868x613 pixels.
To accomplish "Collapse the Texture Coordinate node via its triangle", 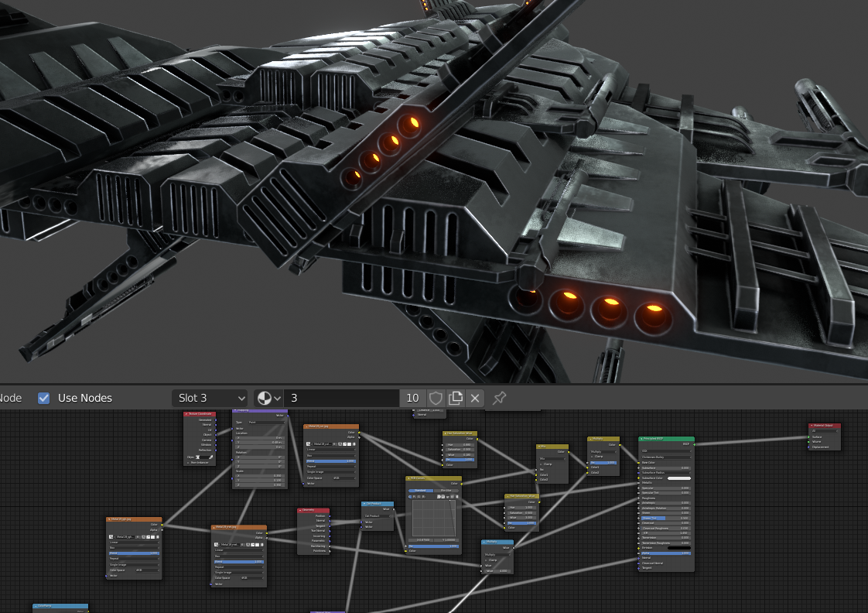I will pyautogui.click(x=186, y=413).
